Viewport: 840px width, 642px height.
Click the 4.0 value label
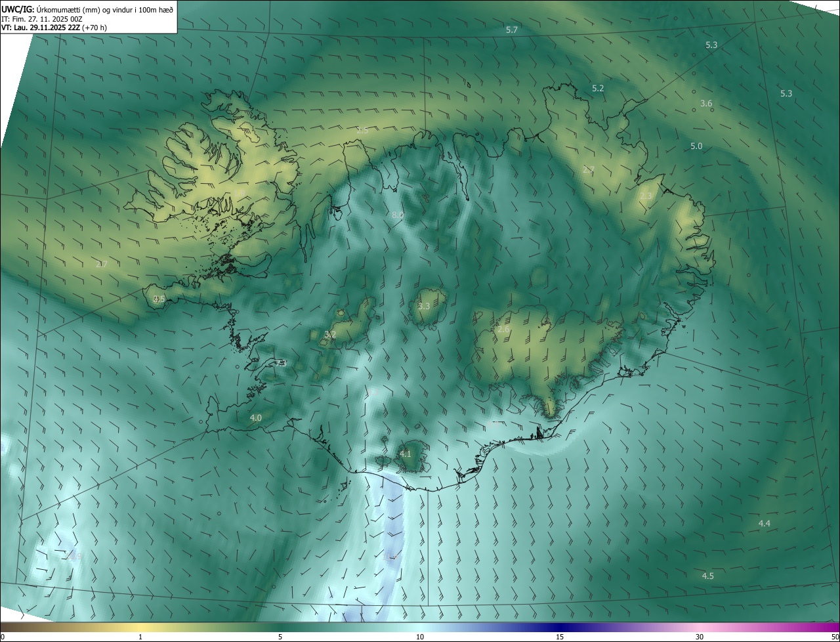[x=256, y=417]
